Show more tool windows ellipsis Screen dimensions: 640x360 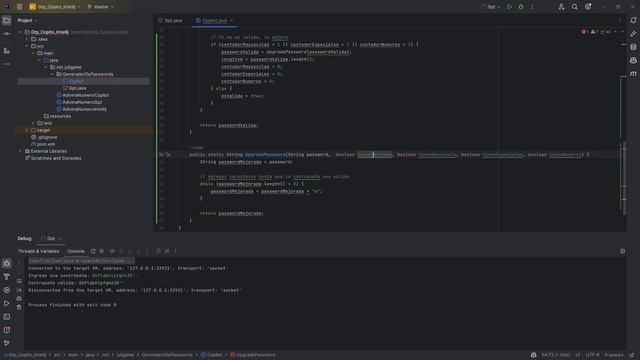pos(7,64)
